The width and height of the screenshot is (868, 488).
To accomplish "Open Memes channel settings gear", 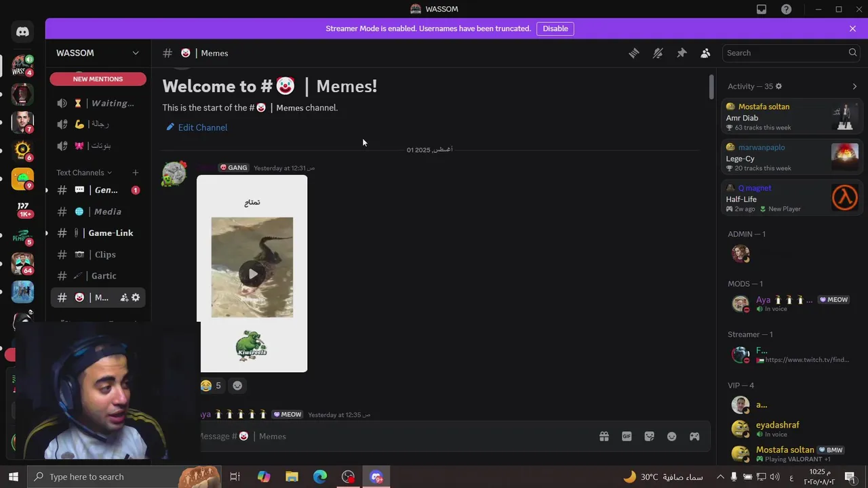I will click(136, 298).
